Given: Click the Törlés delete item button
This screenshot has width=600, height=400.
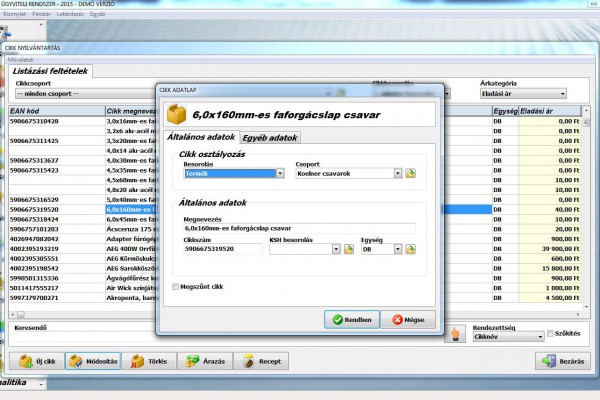Looking at the screenshot, I should pyautogui.click(x=149, y=361).
